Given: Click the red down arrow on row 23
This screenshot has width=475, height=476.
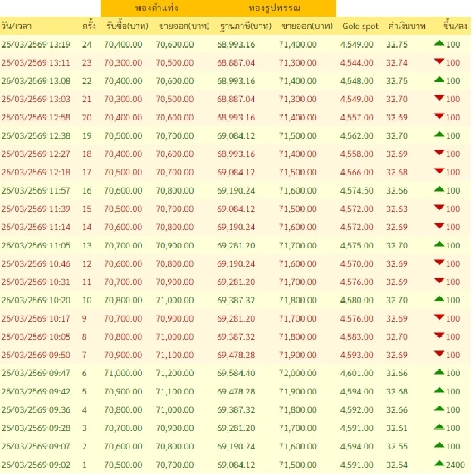Looking at the screenshot, I should click(439, 62).
